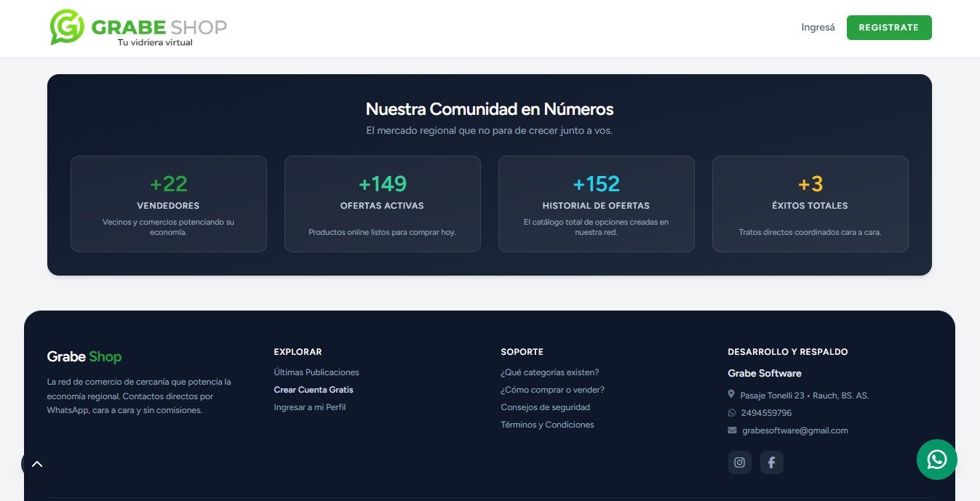Click the SOPORTE footer heading
980x501 pixels.
tap(522, 352)
